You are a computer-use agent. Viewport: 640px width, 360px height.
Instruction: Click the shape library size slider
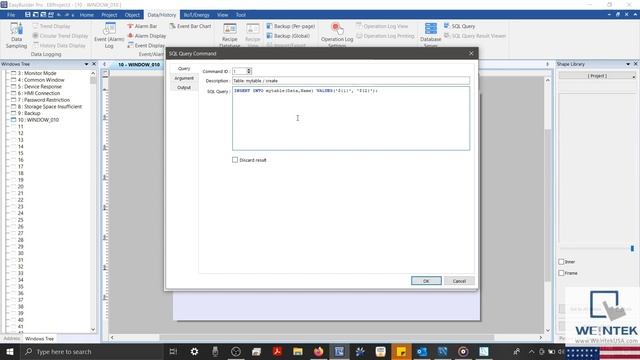tap(632, 249)
